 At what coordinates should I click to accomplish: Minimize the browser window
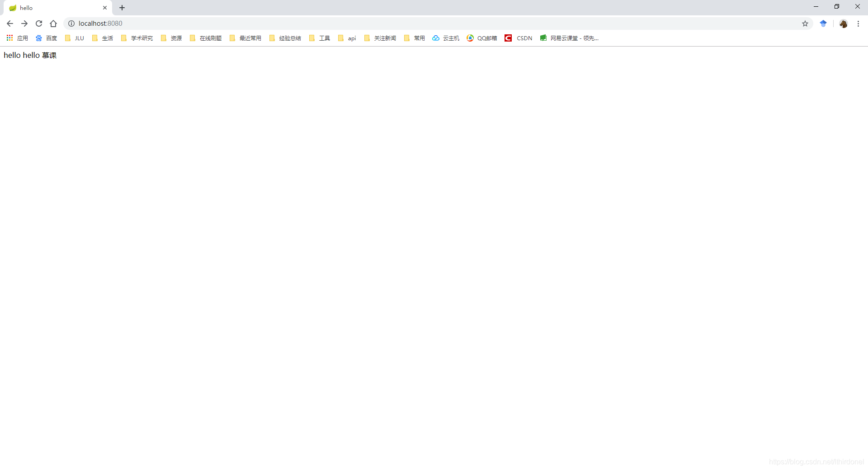(x=816, y=6)
